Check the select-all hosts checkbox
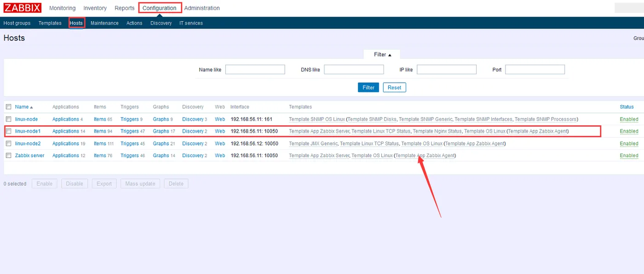 8,107
